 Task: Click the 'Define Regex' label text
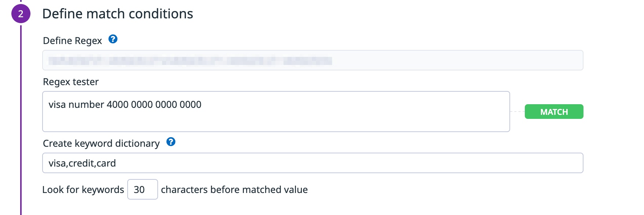click(x=72, y=40)
